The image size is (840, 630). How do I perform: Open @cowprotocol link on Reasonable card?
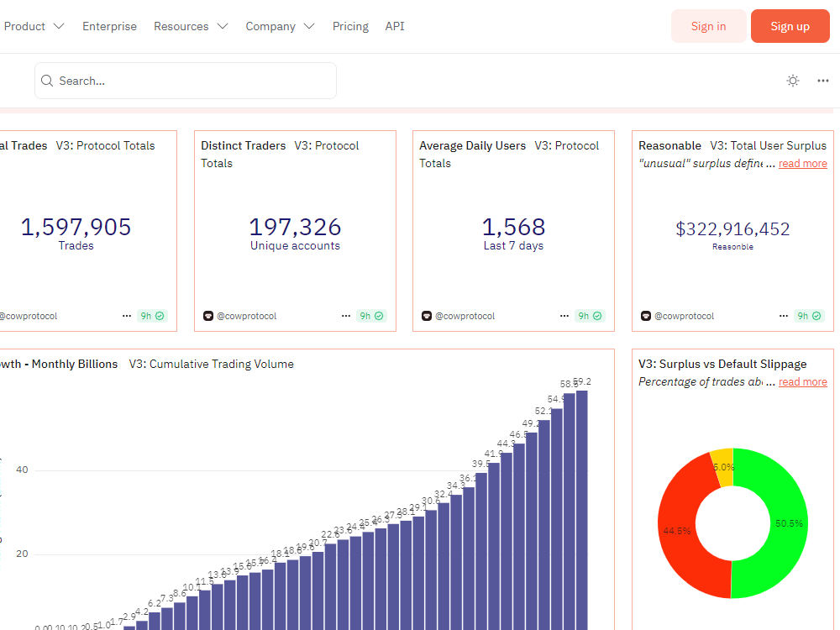(684, 316)
